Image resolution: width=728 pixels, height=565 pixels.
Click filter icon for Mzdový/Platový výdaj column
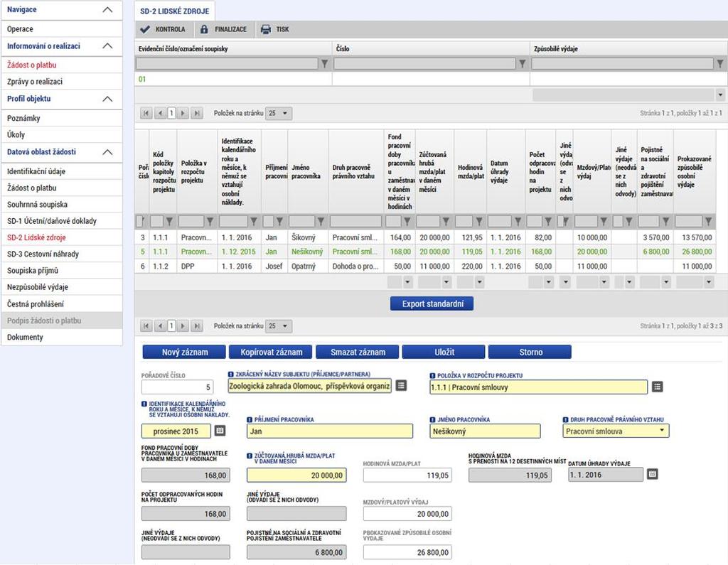604,222
